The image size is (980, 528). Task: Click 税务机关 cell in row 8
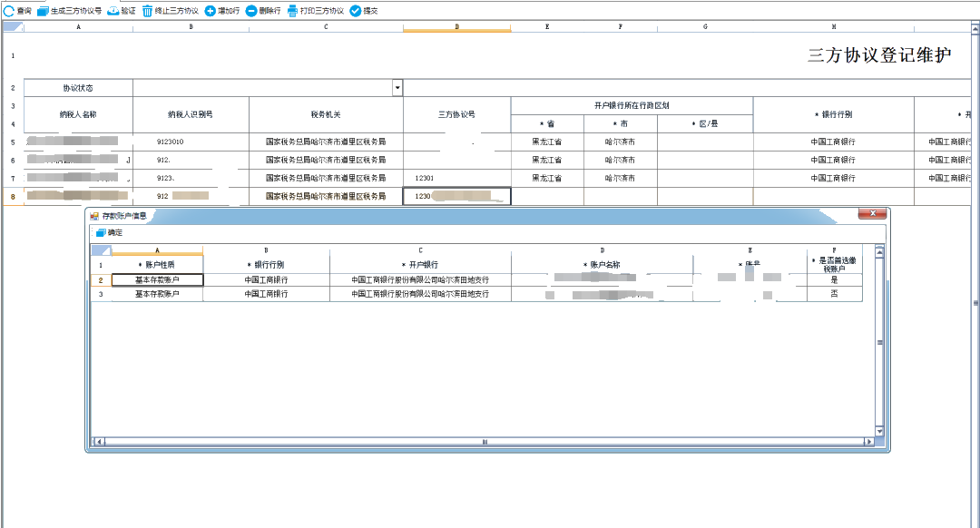tap(326, 196)
